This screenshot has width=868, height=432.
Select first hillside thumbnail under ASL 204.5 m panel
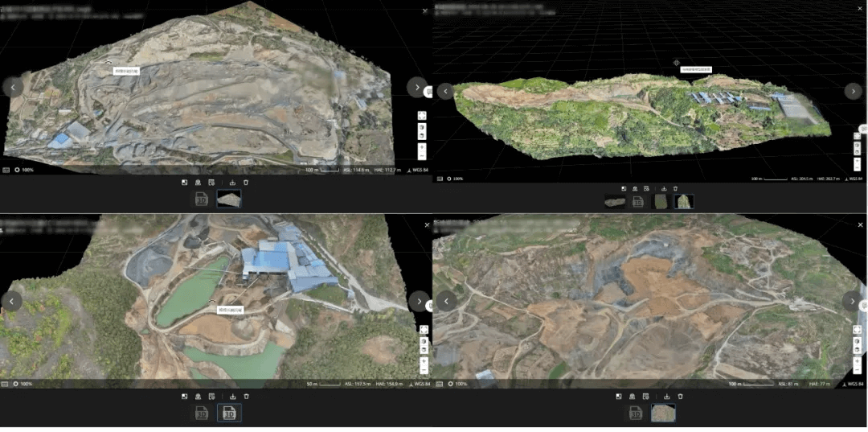(x=615, y=202)
